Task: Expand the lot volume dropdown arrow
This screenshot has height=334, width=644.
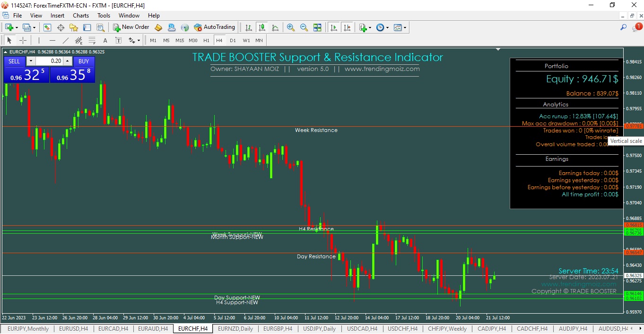Action: point(31,61)
